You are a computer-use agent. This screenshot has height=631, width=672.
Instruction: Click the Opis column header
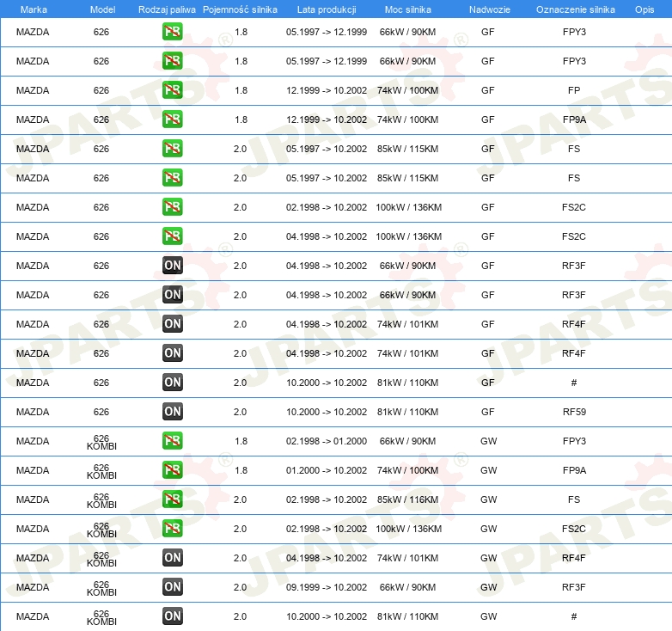tap(645, 9)
